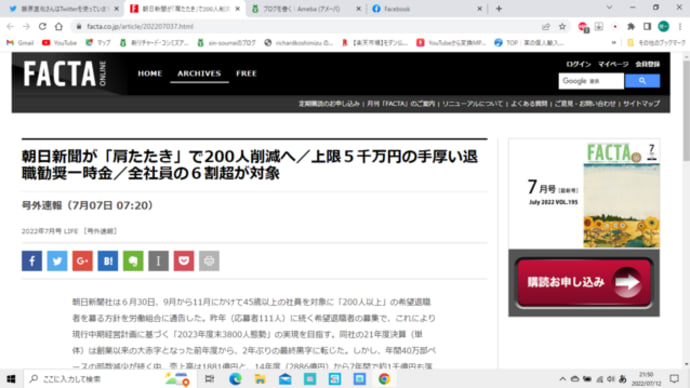The width and height of the screenshot is (690, 388).
Task: Save article to Evernote icon
Action: pos(133,261)
